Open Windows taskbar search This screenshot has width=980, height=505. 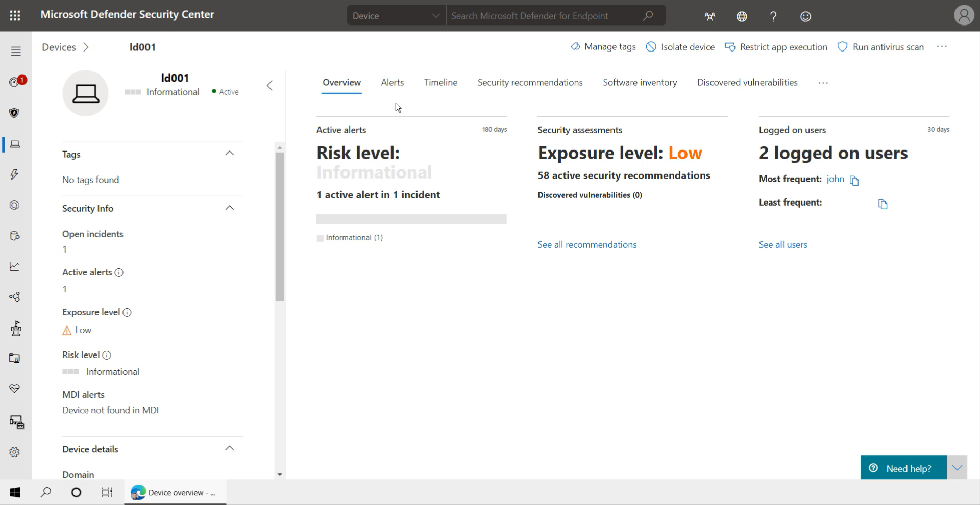pyautogui.click(x=46, y=492)
